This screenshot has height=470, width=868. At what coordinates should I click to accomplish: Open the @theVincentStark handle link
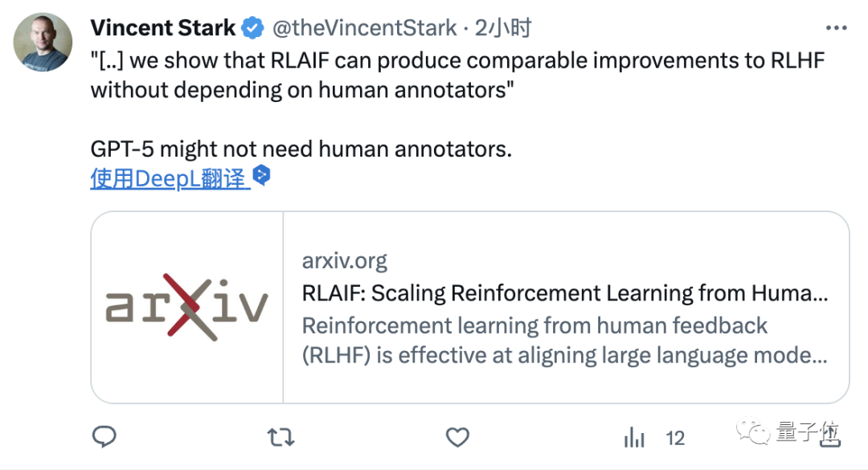tap(364, 27)
